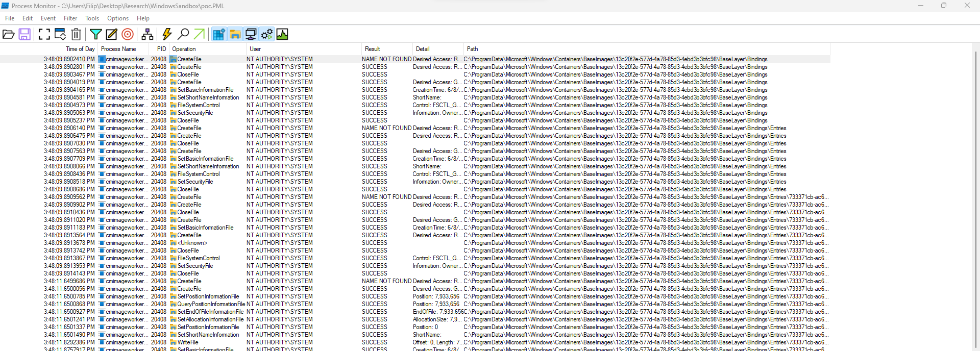Open the Event menu
The image size is (980, 351).
point(48,18)
